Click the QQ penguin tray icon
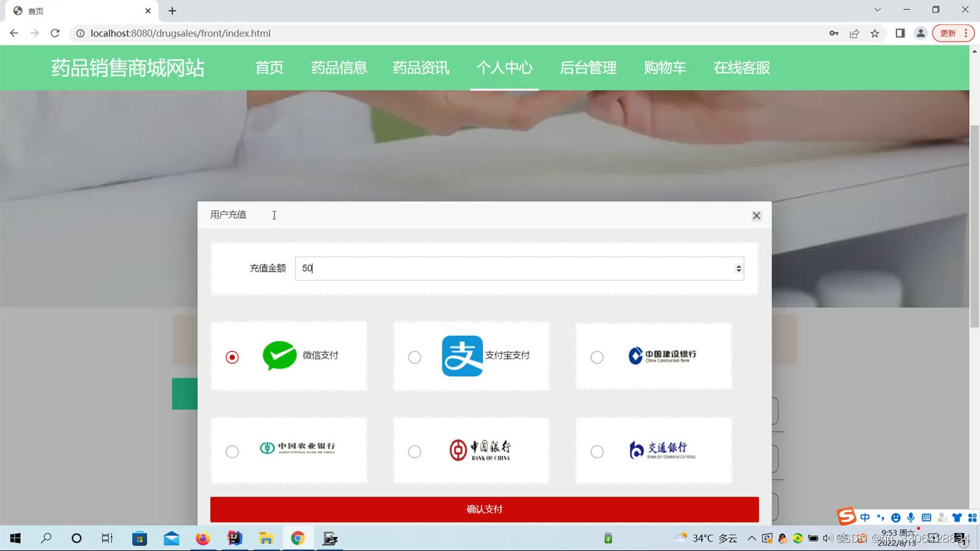The height and width of the screenshot is (551, 980). point(783,538)
